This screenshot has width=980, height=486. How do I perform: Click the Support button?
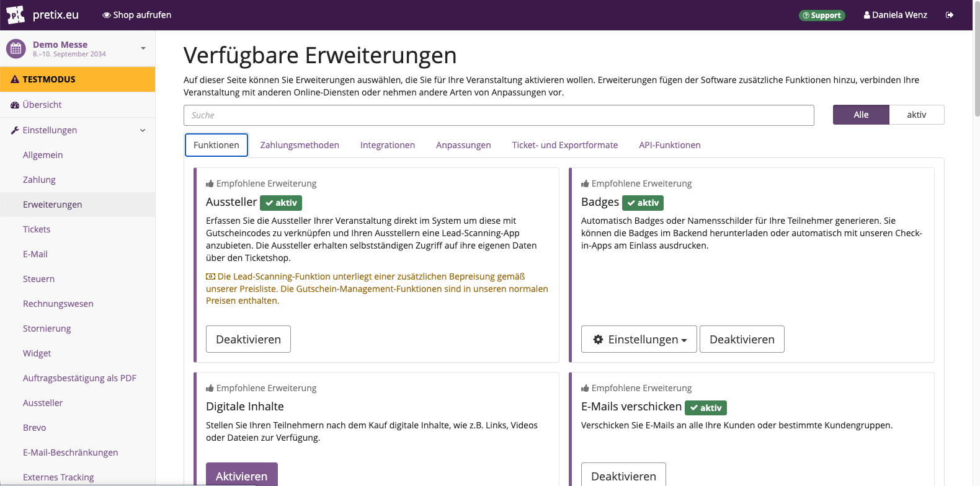[x=822, y=15]
